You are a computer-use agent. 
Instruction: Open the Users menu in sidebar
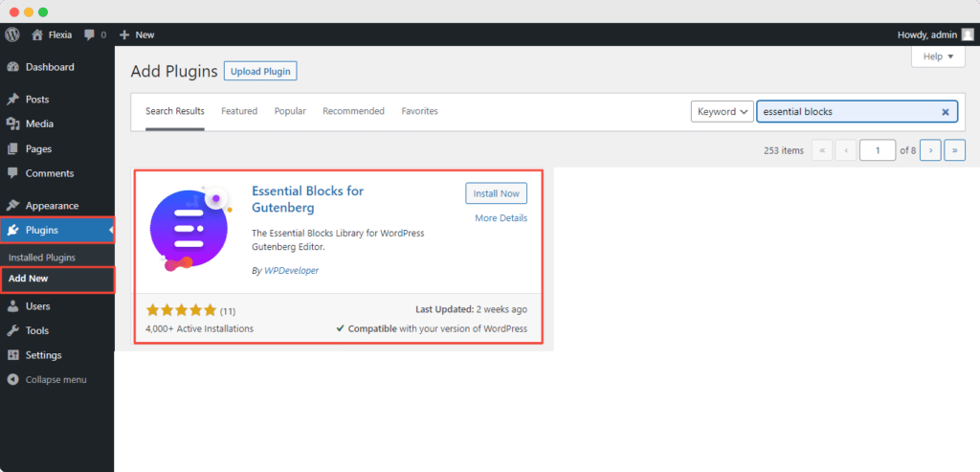tap(37, 306)
